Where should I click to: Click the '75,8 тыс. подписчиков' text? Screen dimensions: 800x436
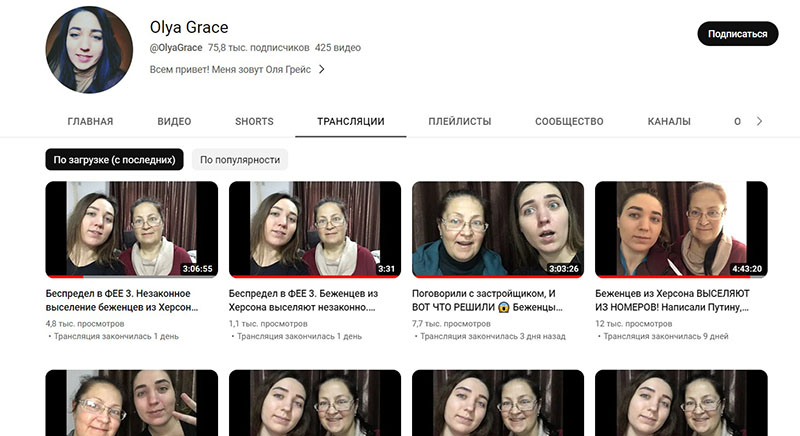click(259, 47)
